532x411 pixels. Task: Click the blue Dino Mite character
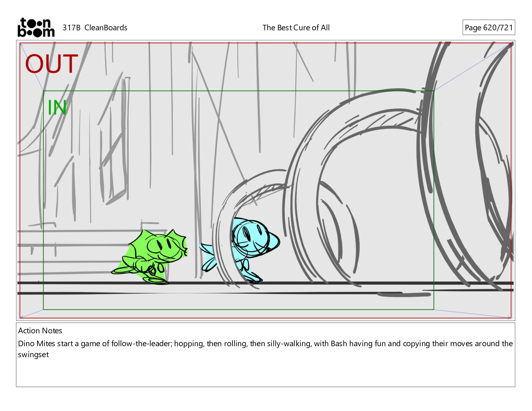click(x=240, y=250)
